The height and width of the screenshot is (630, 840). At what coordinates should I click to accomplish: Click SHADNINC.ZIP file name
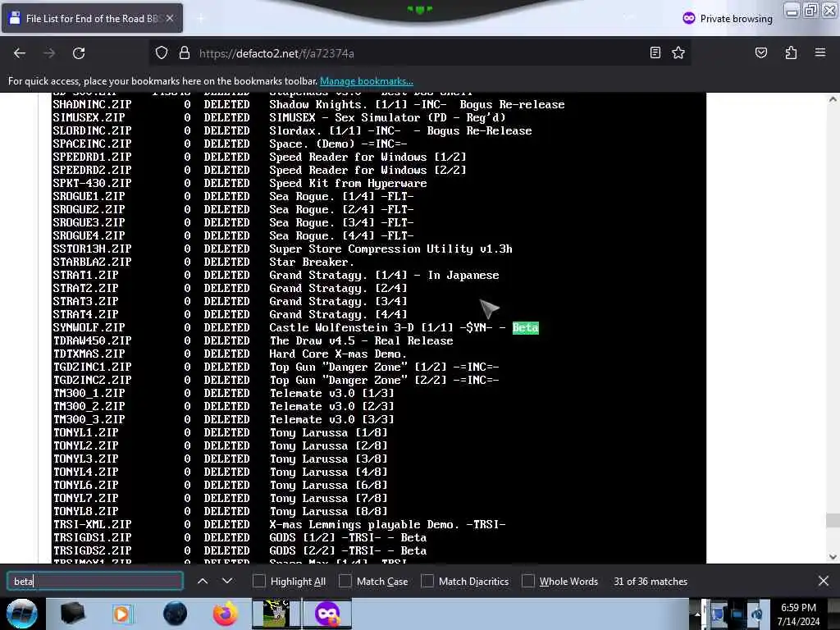[92, 104]
